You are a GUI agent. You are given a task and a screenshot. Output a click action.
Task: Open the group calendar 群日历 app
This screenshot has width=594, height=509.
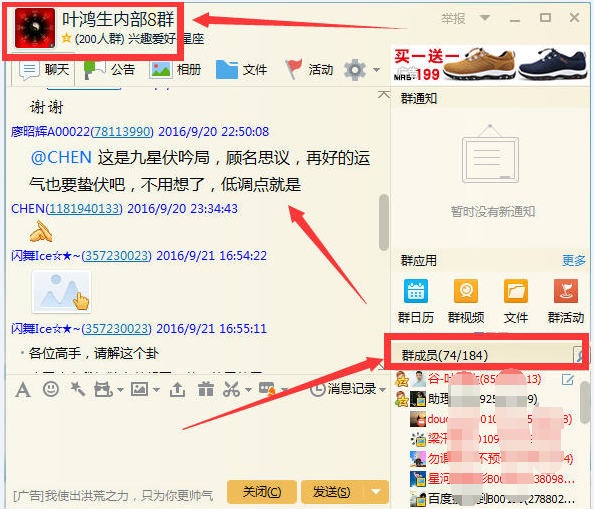[416, 301]
